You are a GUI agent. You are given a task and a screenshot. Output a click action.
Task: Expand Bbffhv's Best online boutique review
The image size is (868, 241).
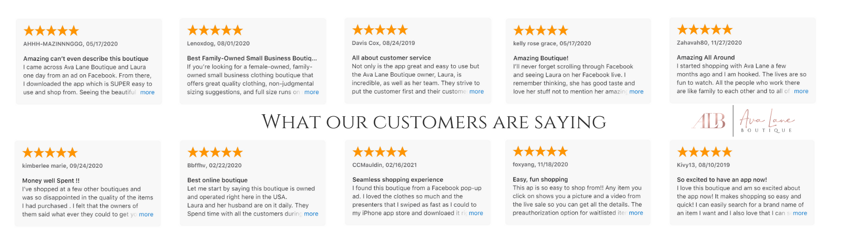click(311, 214)
